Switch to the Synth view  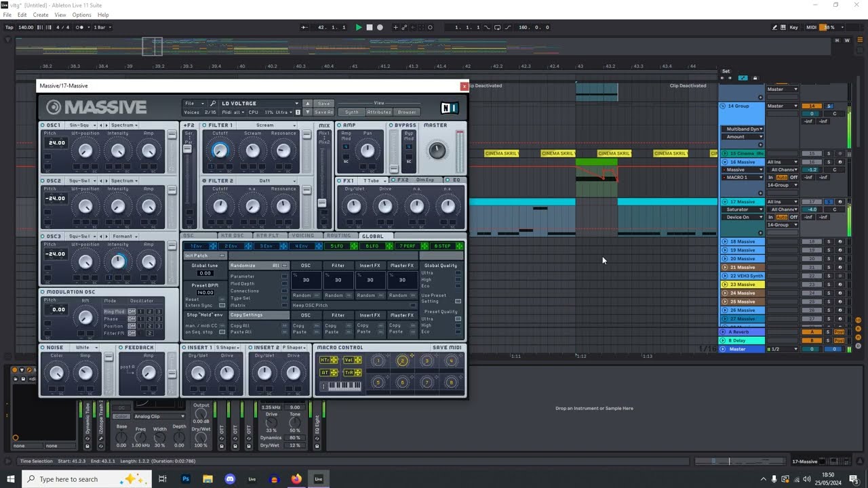click(x=352, y=112)
